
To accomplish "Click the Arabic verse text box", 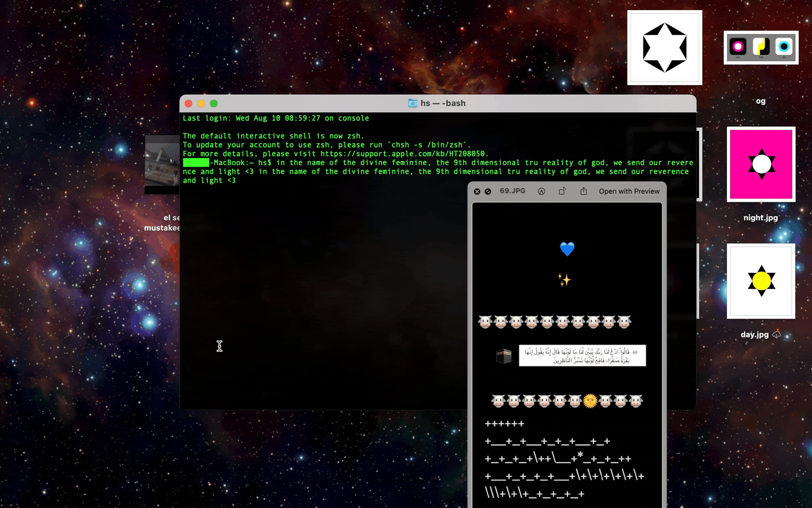I will pos(582,356).
